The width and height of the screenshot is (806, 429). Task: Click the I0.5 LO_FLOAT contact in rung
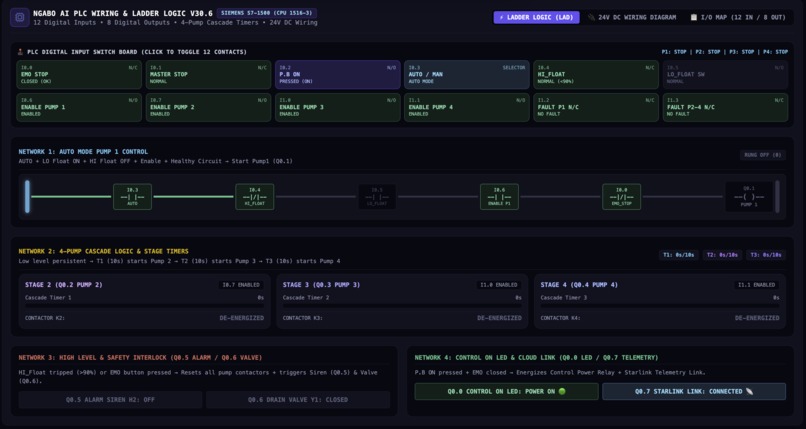[377, 197]
